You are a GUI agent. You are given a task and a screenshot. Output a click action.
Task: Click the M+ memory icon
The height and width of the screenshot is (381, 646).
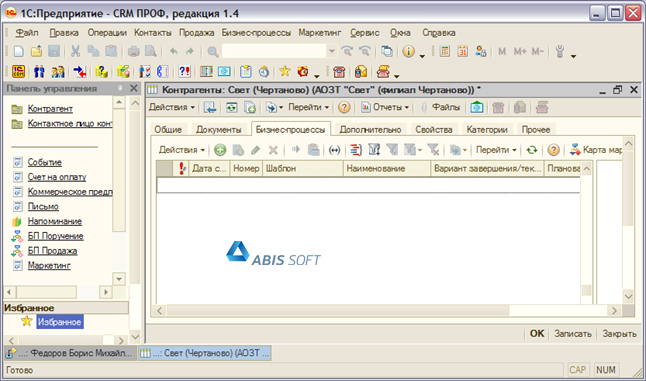coord(520,51)
